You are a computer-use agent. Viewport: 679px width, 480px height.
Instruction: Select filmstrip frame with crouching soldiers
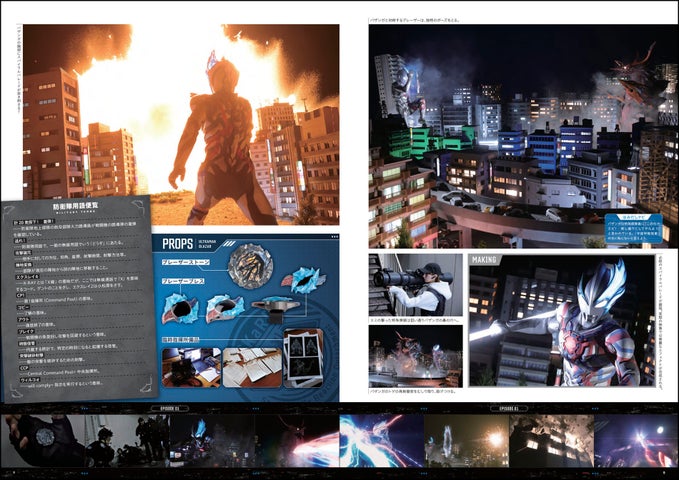[127, 441]
